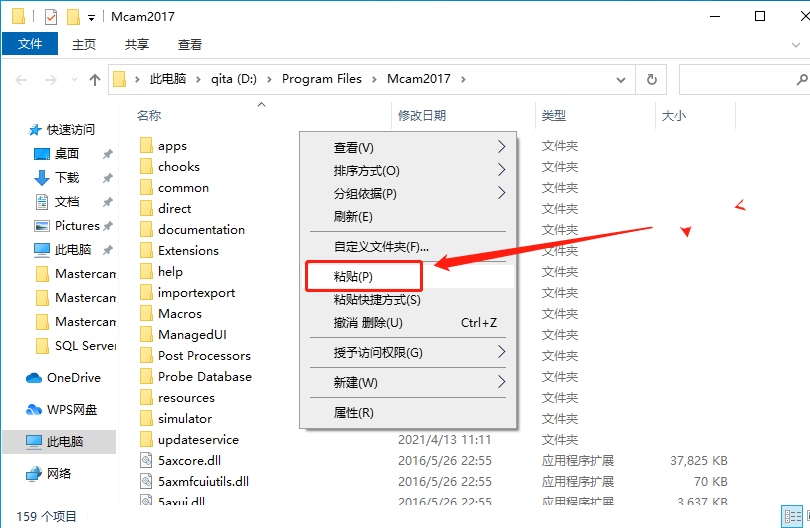
Task: Click the up-directory arrow icon
Action: point(95,80)
